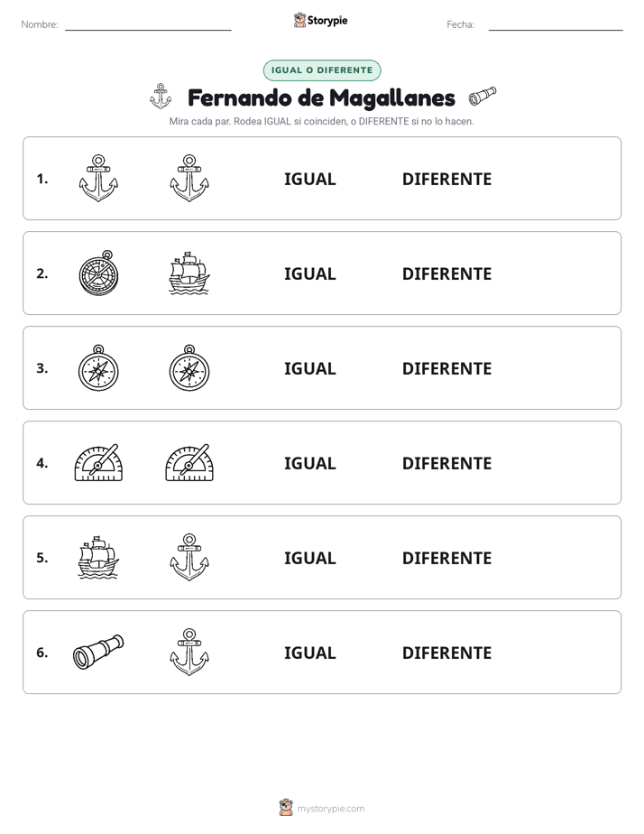Click the telescope icon beside the title

(x=483, y=97)
